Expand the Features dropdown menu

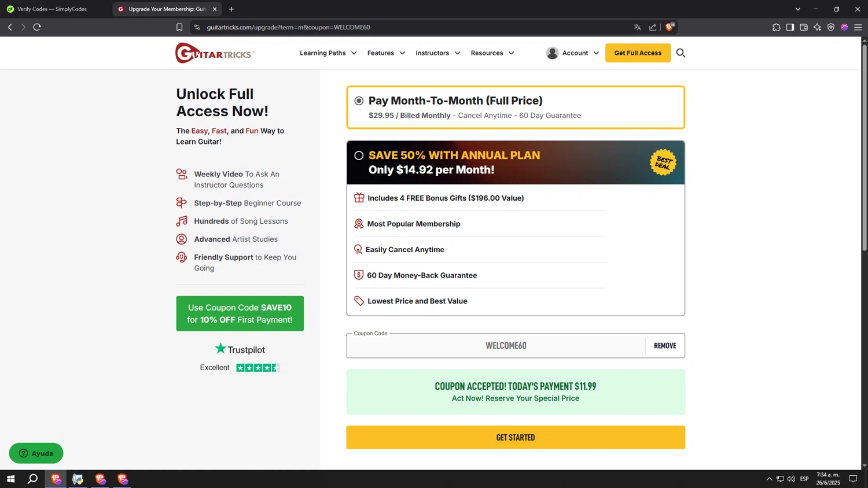pos(386,53)
